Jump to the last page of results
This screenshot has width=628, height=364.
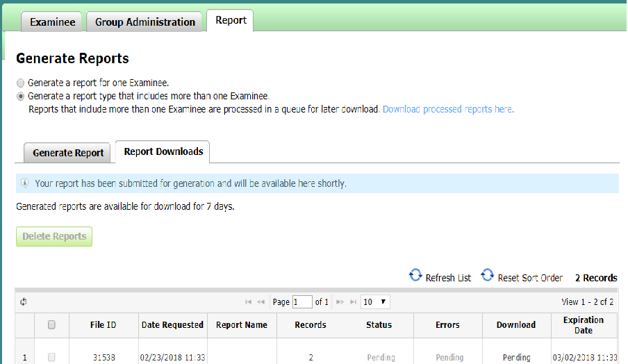(x=354, y=302)
